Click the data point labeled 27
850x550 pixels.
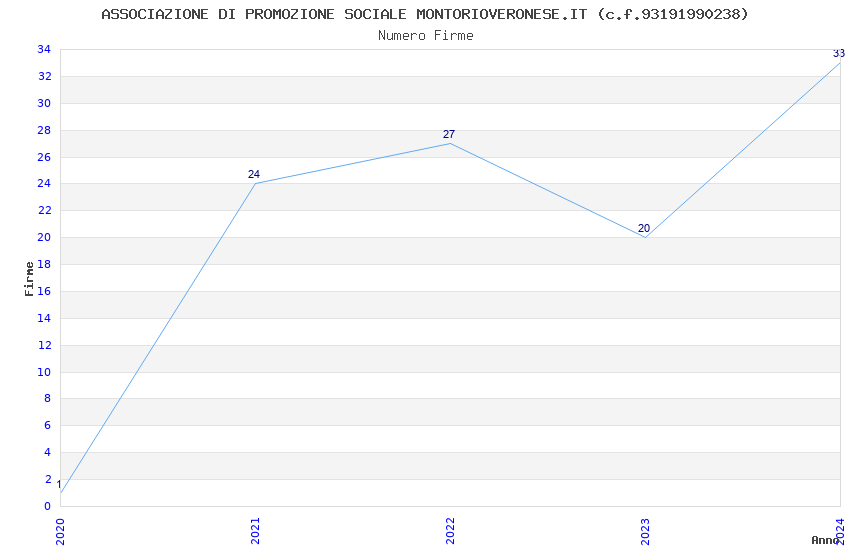[450, 144]
